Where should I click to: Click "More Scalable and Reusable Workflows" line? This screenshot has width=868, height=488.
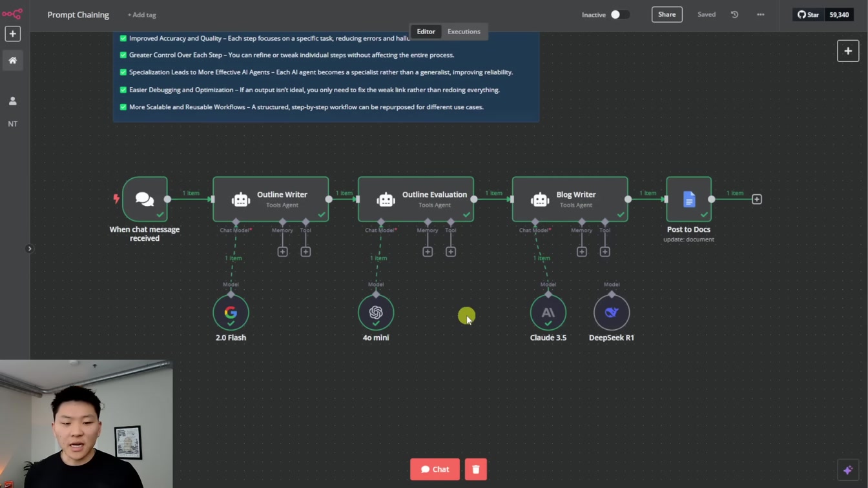[306, 107]
